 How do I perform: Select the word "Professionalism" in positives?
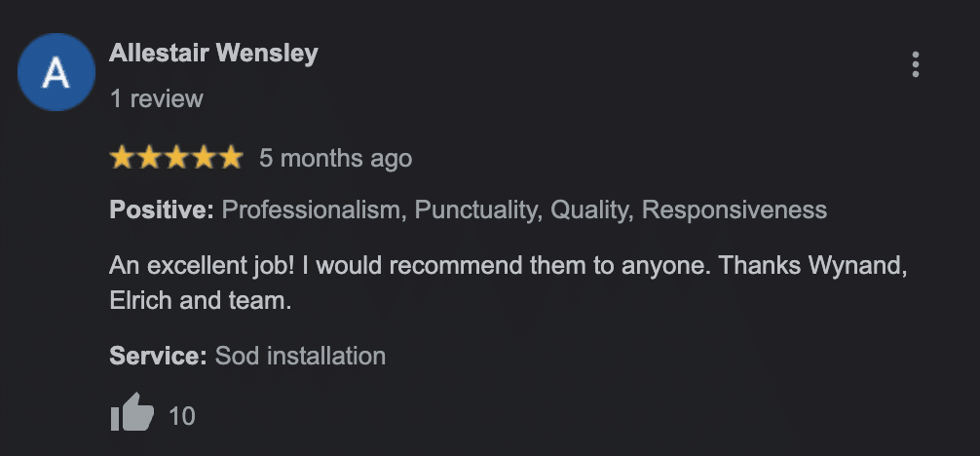pyautogui.click(x=312, y=209)
